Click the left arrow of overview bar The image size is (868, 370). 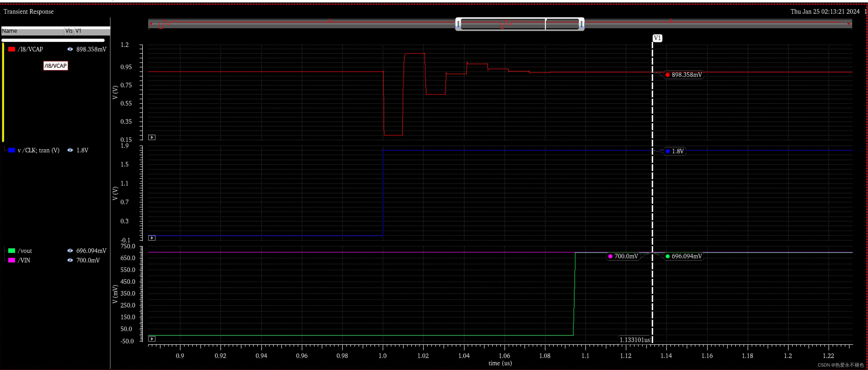point(151,24)
